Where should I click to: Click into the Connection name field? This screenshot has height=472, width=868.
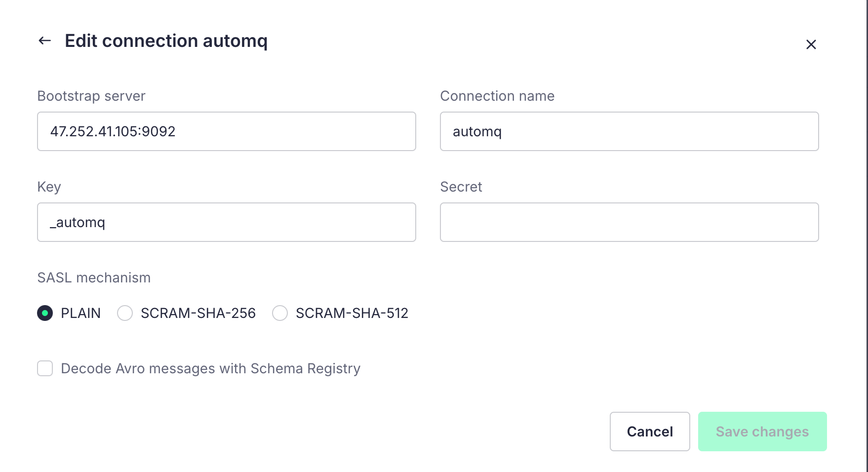click(629, 131)
